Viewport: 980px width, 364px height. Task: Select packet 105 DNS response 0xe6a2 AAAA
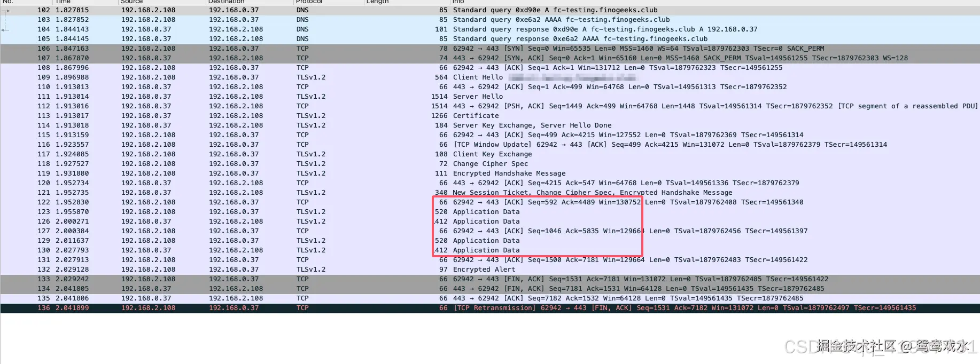click(x=490, y=39)
